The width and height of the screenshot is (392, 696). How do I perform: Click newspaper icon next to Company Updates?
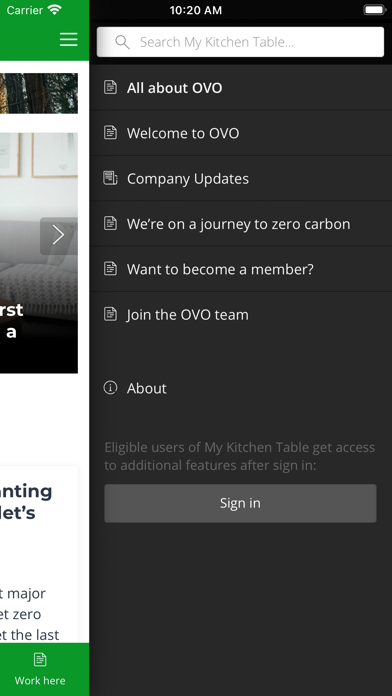(111, 178)
